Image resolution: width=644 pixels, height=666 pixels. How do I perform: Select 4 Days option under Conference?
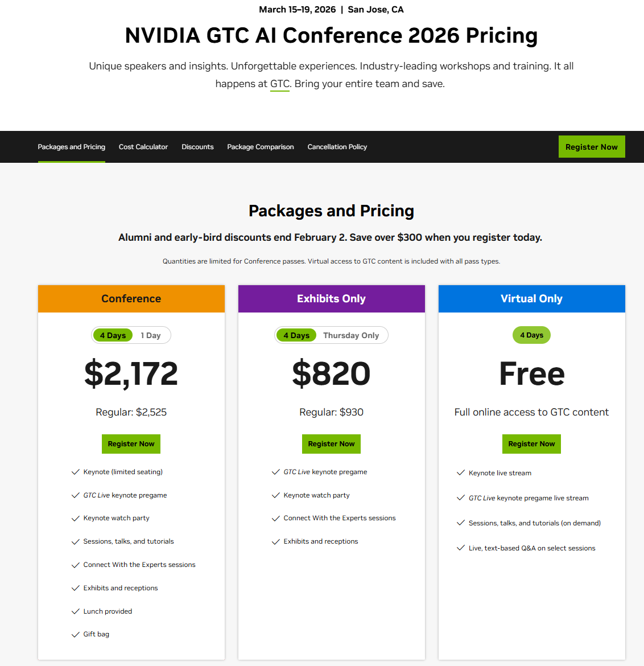[x=113, y=335]
